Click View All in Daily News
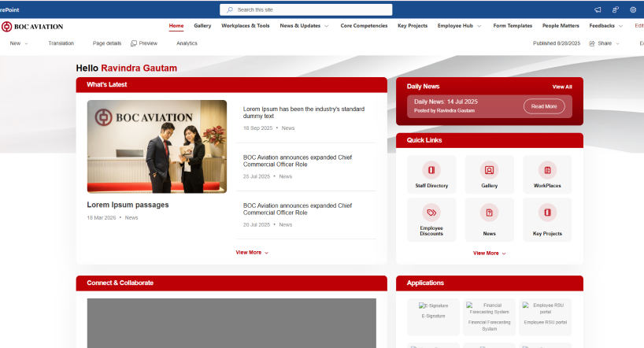 click(562, 87)
